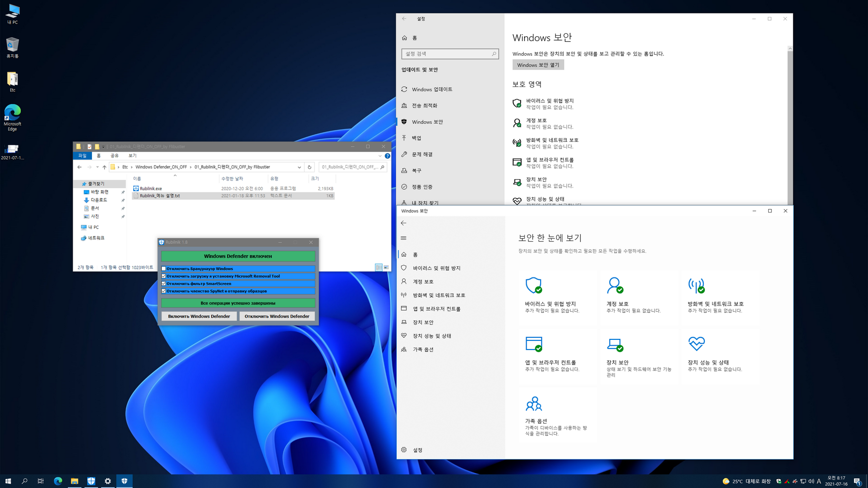Click the 앱 및 브라우저 컨트롤 icon in Settings
Image resolution: width=868 pixels, height=488 pixels.
click(517, 162)
